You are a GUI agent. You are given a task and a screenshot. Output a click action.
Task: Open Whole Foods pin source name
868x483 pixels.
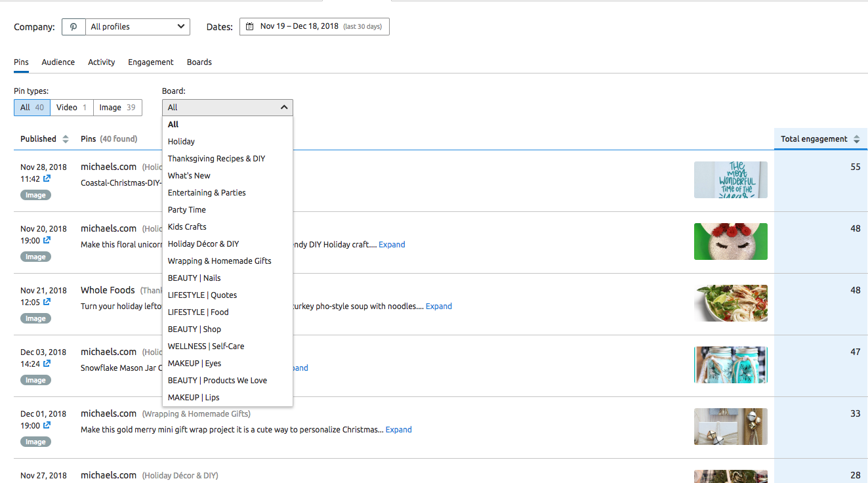[108, 290]
